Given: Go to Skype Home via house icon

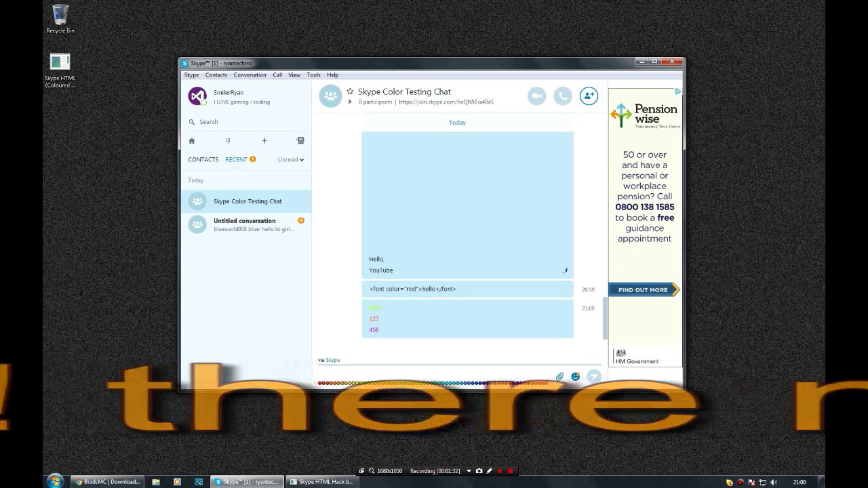Looking at the screenshot, I should click(192, 141).
